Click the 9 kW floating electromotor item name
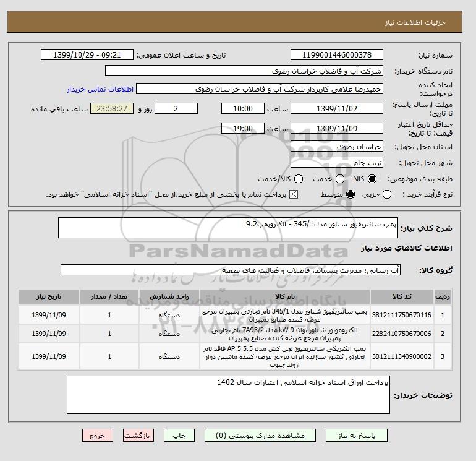Viewport: 476px width, 461px height. [285, 334]
